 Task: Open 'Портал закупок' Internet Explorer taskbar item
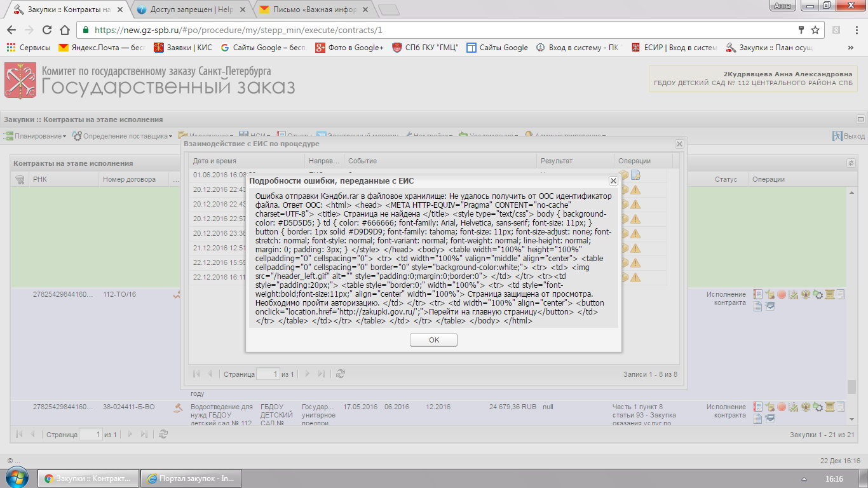pyautogui.click(x=191, y=478)
